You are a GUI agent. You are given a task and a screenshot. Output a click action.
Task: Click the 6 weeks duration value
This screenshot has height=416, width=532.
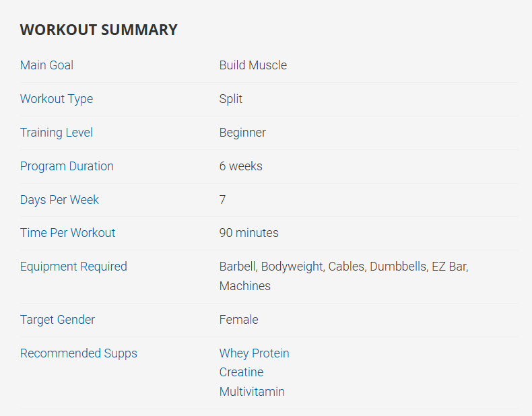[x=240, y=166]
